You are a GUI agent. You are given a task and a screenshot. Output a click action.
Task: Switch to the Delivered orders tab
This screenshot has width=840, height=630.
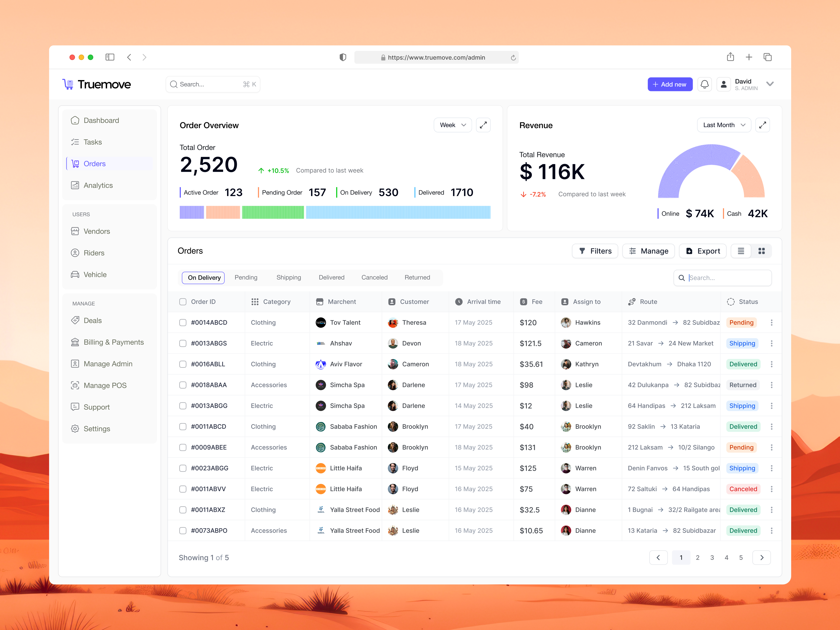point(332,277)
